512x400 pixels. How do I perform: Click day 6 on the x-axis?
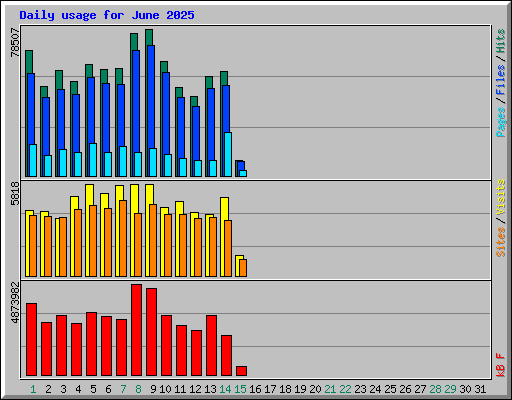click(108, 389)
